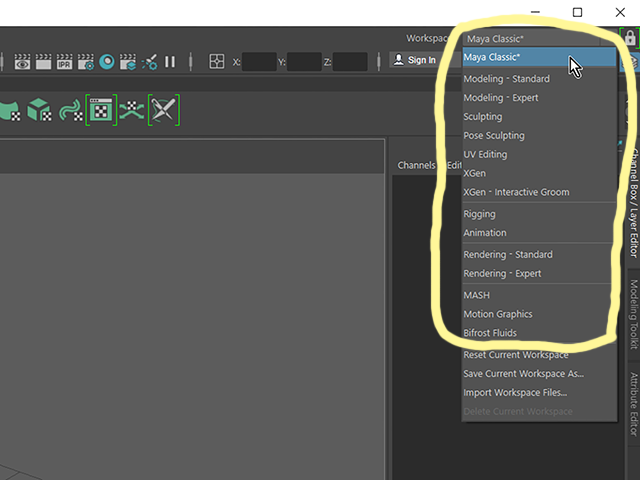Select Rendering - Standard workspace
640x480 pixels.
click(x=539, y=255)
